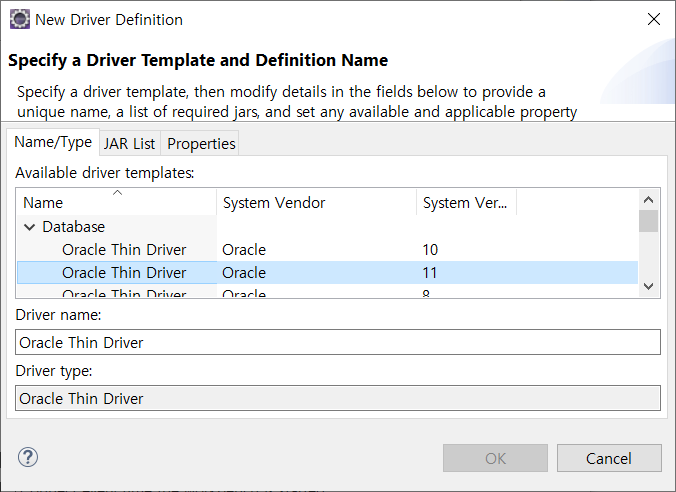Click the scroll up arrow in template list
The image size is (676, 492).
648,200
